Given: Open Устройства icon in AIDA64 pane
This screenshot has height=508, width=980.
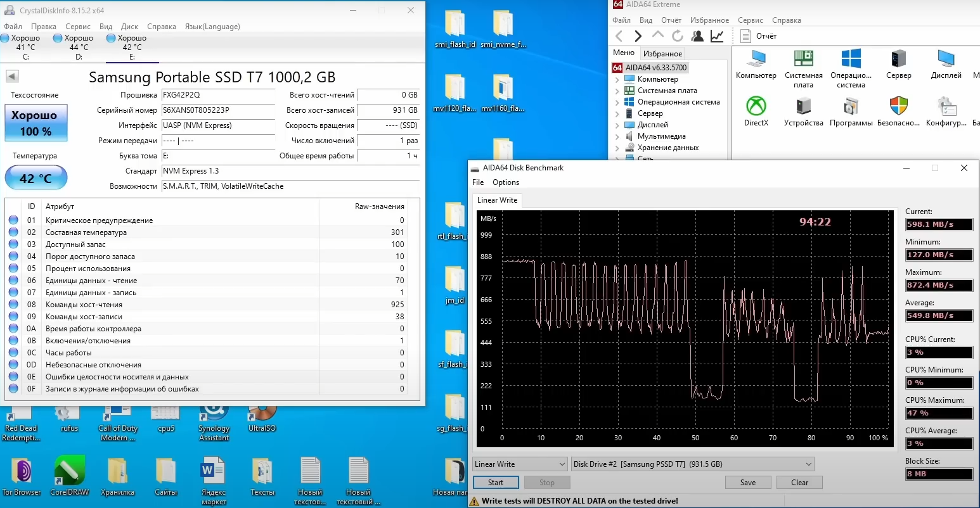Looking at the screenshot, I should [803, 111].
